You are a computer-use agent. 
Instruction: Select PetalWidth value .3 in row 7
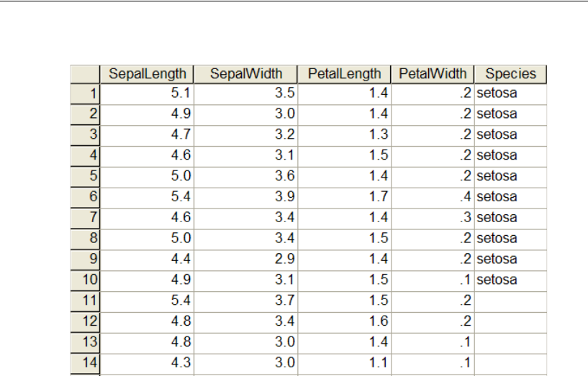click(432, 217)
